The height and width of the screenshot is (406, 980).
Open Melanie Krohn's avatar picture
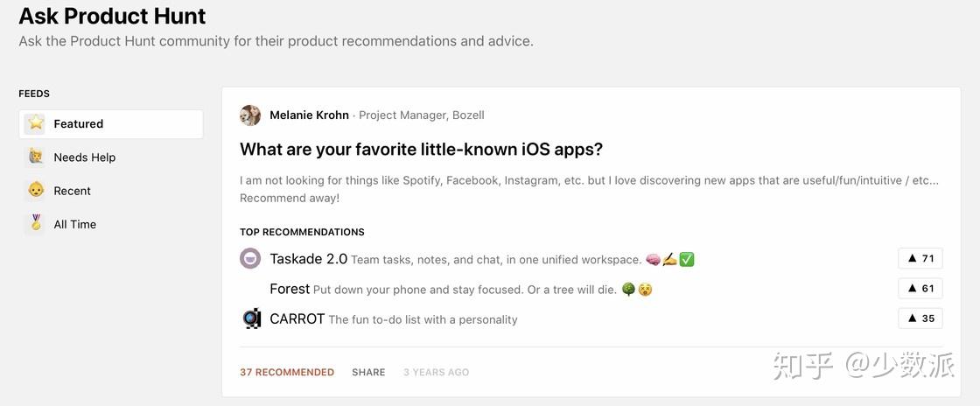(250, 115)
